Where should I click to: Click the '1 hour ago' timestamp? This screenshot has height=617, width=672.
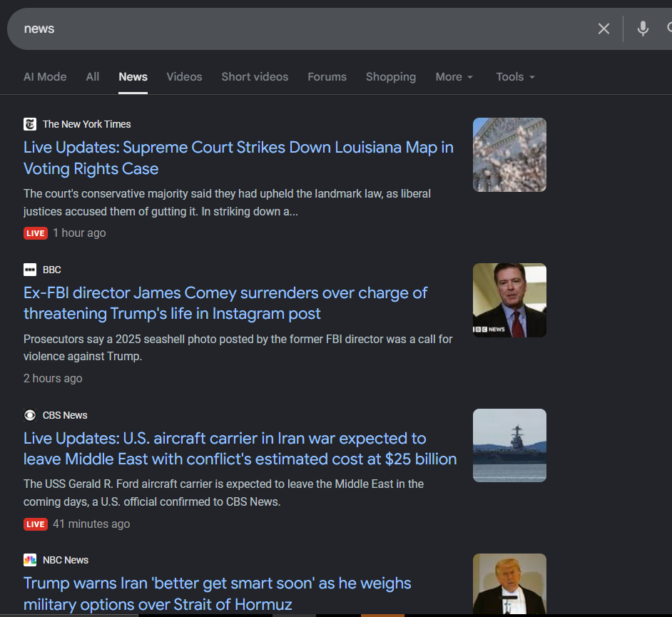click(79, 233)
